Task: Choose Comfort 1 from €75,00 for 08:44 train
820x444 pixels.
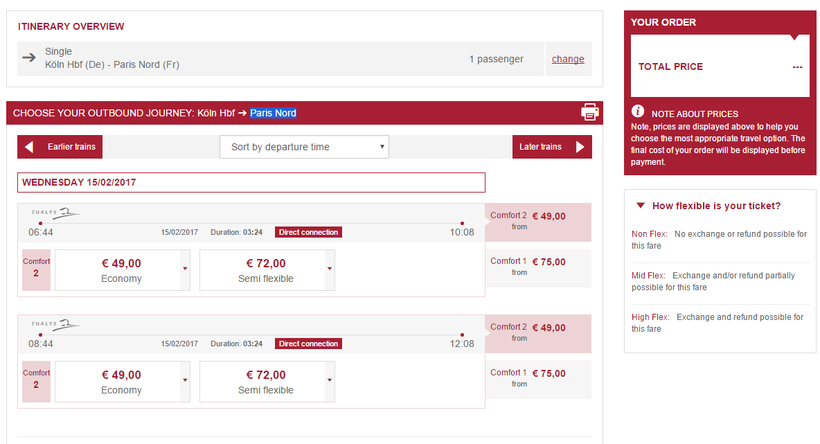Action: pyautogui.click(x=539, y=378)
